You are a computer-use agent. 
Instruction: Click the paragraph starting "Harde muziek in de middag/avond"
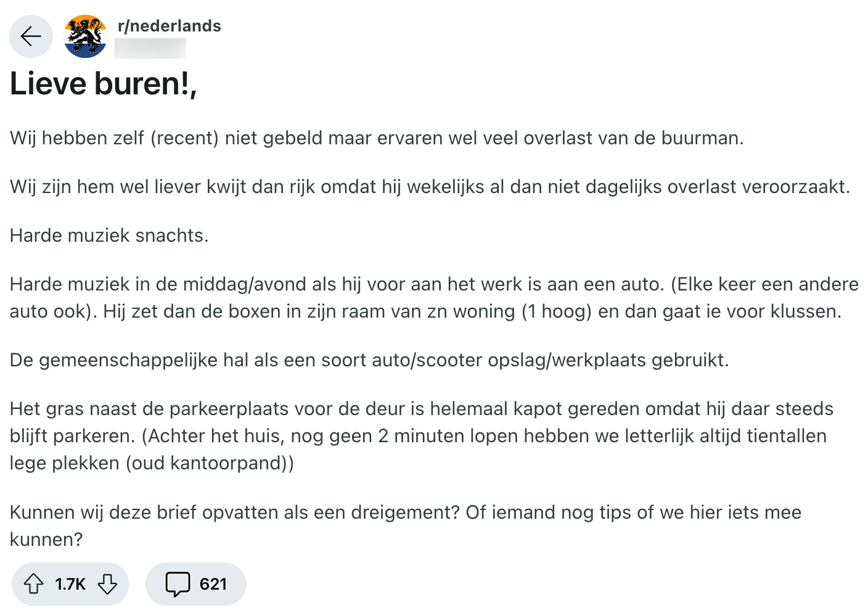434,297
